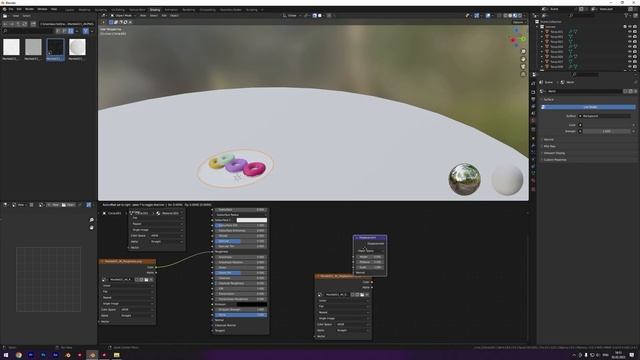This screenshot has height=360, width=640.
Task: Click the file browser search field
Action: click(28, 31)
